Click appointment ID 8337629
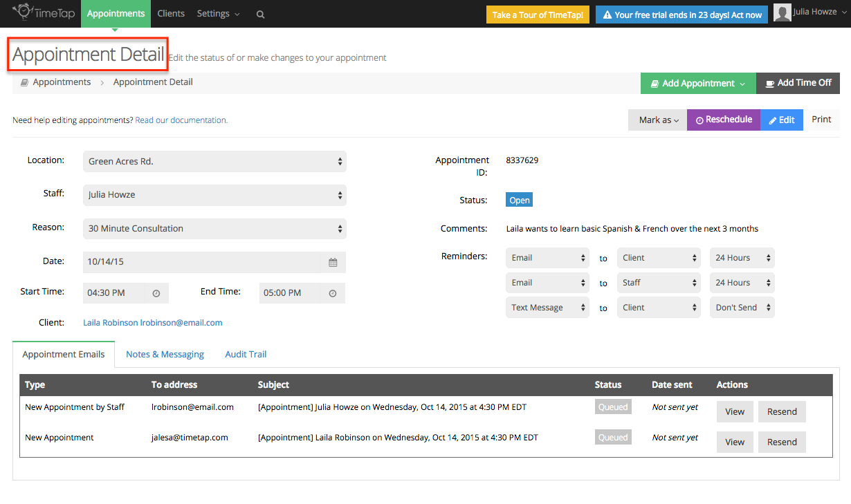The height and width of the screenshot is (504, 851). 522,160
